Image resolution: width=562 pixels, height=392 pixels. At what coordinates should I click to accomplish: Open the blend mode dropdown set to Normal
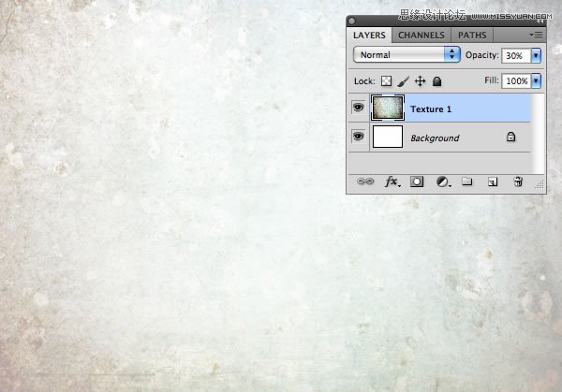point(407,55)
